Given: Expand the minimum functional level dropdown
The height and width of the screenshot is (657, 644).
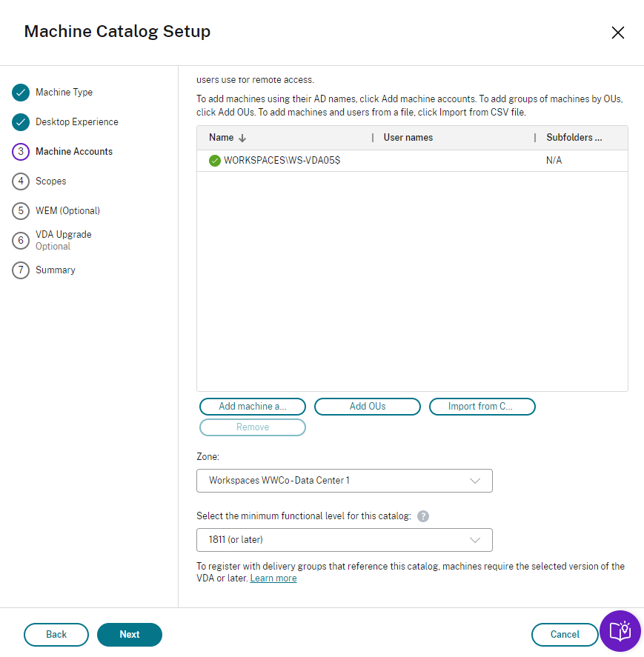Looking at the screenshot, I should (345, 540).
